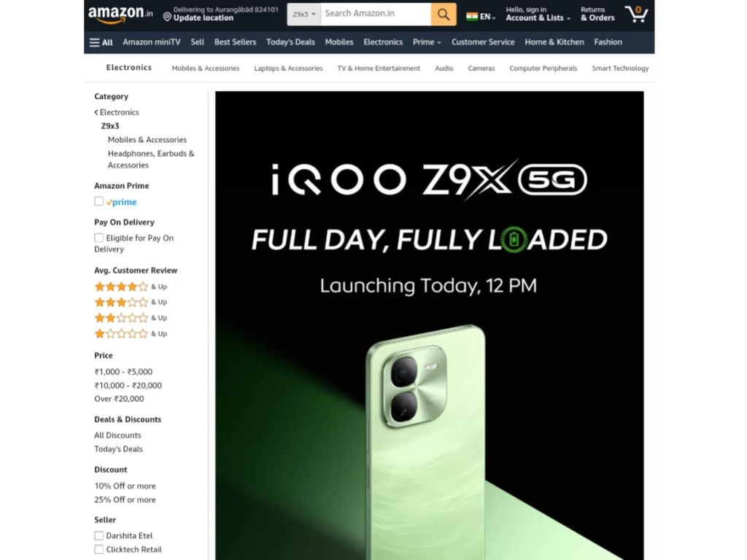This screenshot has height=560, width=747.
Task: Select price range ₹10,000 - ₹20,000
Action: (128, 385)
